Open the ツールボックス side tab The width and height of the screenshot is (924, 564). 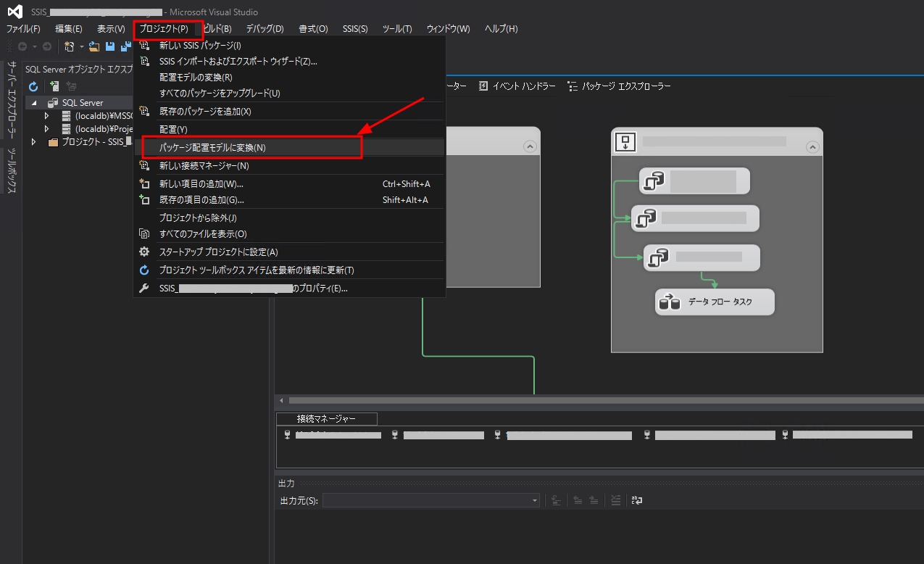point(12,171)
